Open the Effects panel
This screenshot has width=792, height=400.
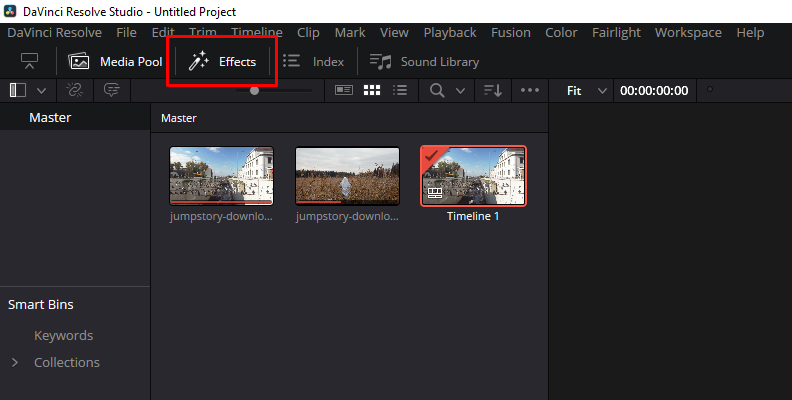(x=222, y=62)
